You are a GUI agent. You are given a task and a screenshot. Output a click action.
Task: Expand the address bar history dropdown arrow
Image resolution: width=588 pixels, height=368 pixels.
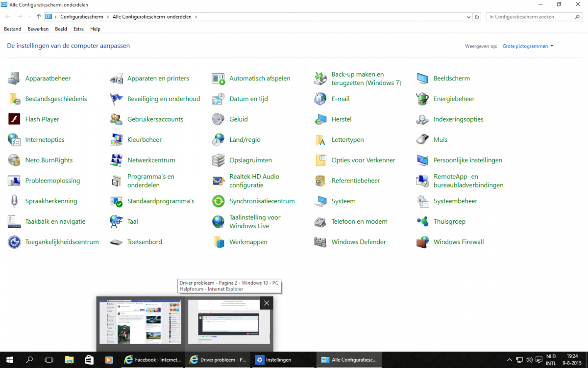coord(468,17)
